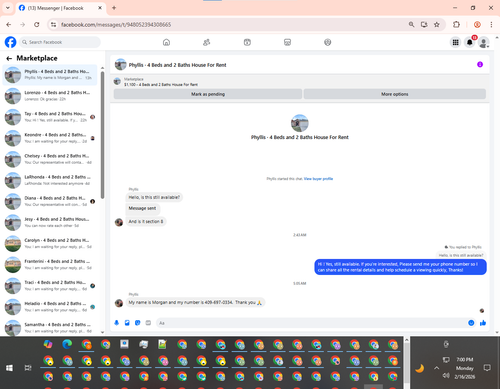This screenshot has width=500, height=389.
Task: Click the voice clip microphone icon
Action: pyautogui.click(x=117, y=323)
